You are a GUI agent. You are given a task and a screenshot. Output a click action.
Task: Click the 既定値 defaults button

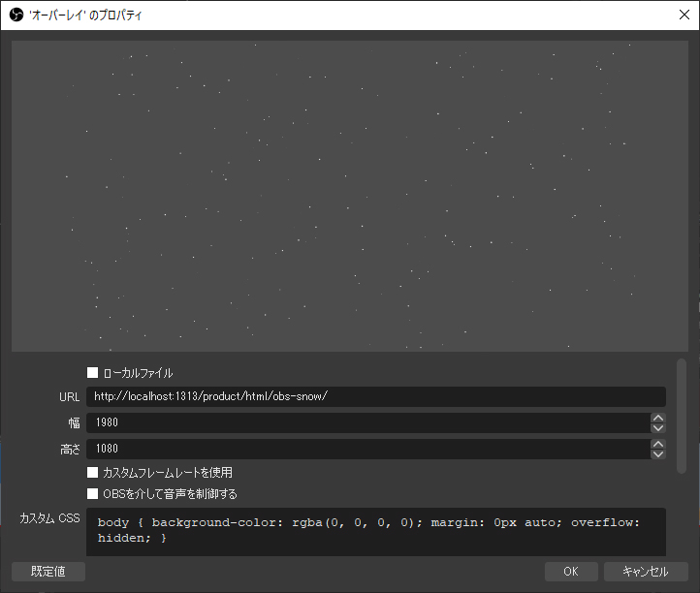(48, 572)
